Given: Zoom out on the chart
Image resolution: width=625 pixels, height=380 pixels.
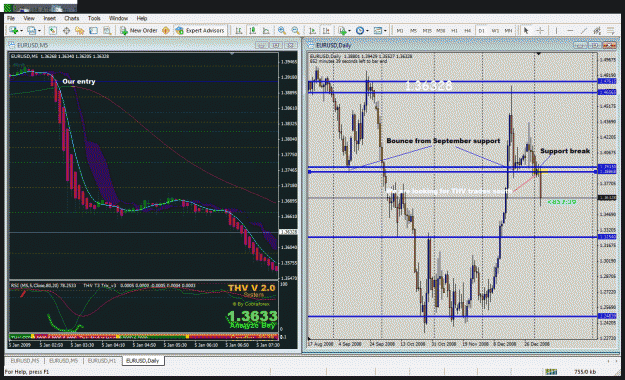Looking at the screenshot, I should pos(295,30).
